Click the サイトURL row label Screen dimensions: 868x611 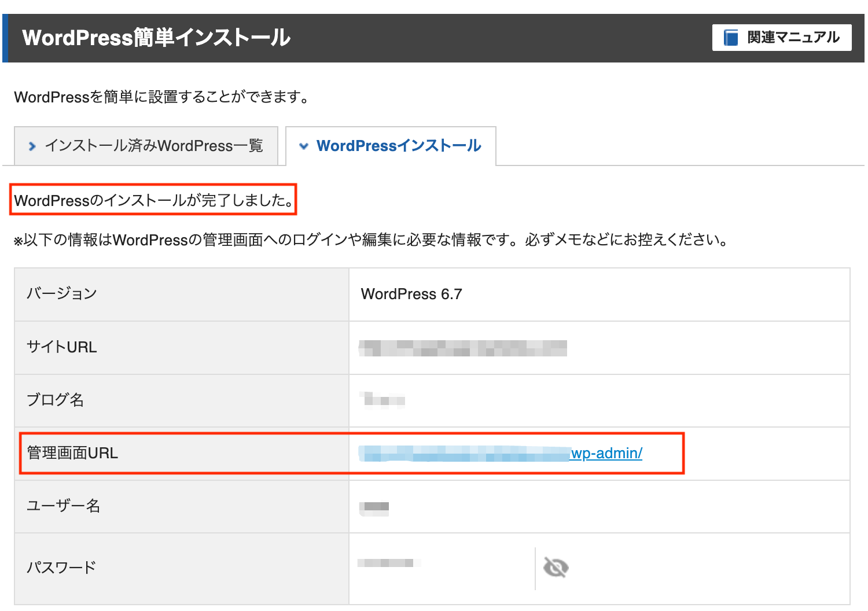(62, 347)
